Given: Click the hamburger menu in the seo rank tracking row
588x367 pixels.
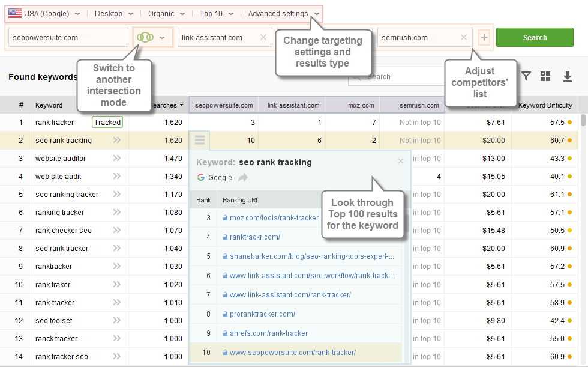Looking at the screenshot, I should coord(200,140).
